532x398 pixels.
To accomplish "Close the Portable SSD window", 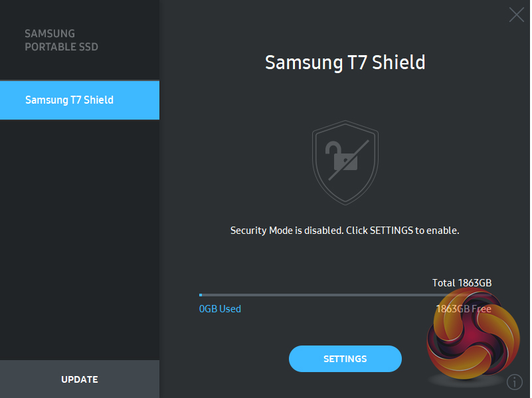I will pyautogui.click(x=516, y=15).
